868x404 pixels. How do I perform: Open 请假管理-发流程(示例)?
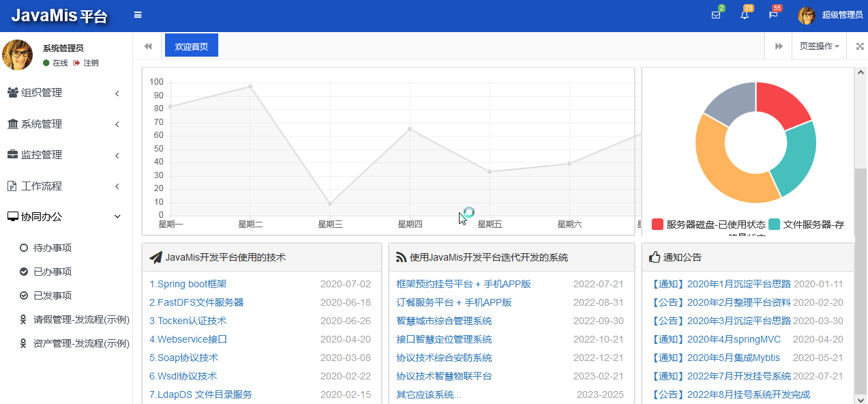(81, 319)
